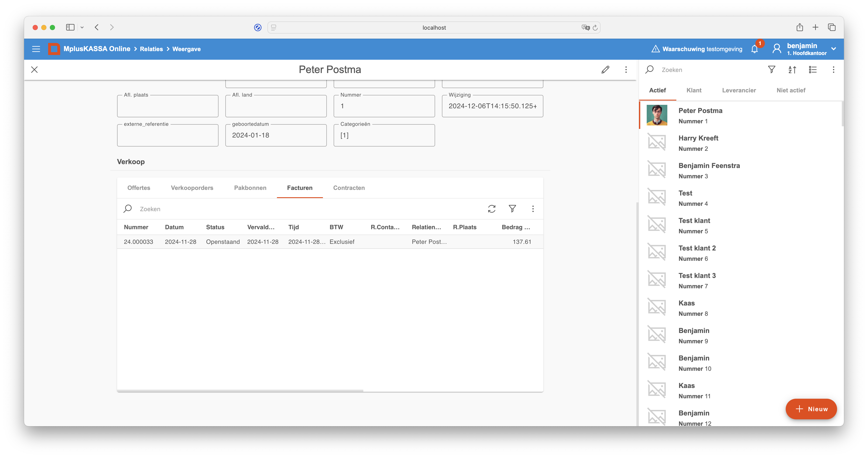Click Facturen table horizontal scrollbar
The image size is (868, 458).
click(240, 391)
